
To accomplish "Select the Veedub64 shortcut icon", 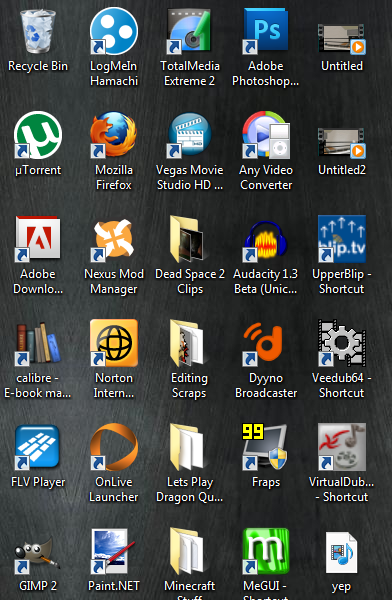I will [x=342, y=343].
